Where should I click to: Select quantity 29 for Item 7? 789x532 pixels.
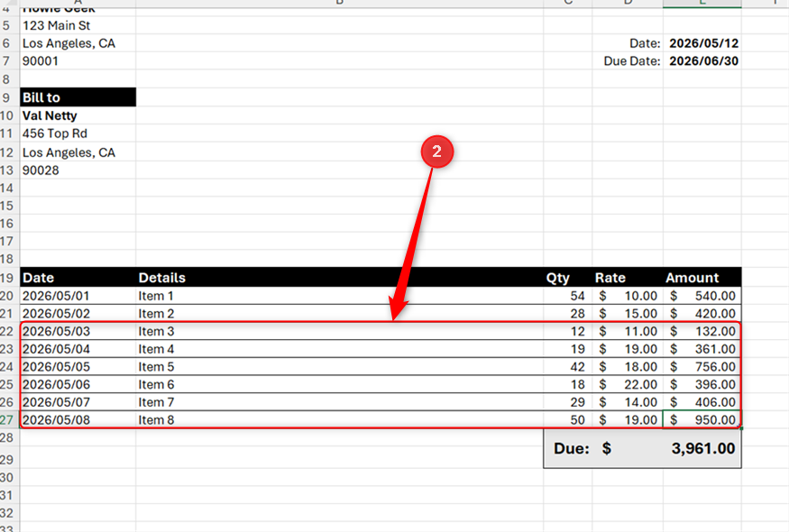[568, 401]
